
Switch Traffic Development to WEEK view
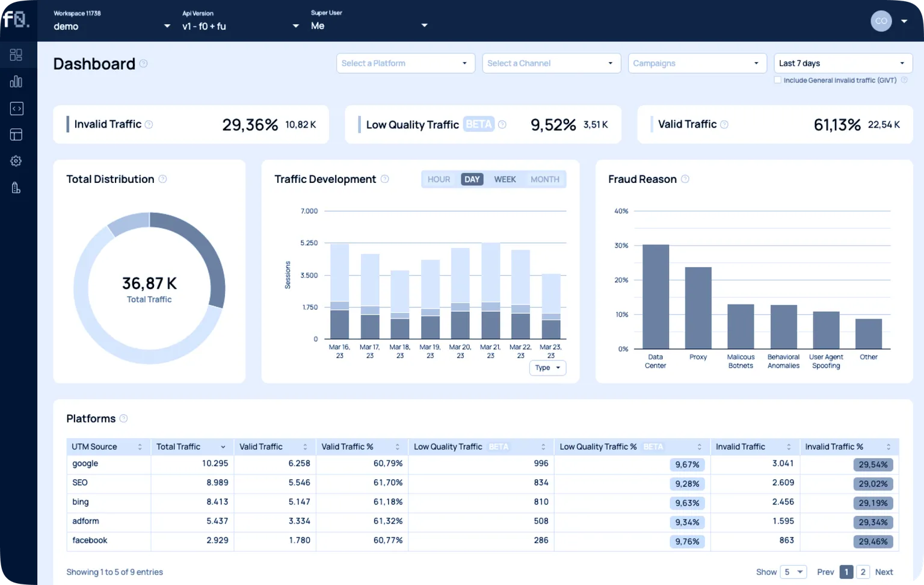(505, 179)
